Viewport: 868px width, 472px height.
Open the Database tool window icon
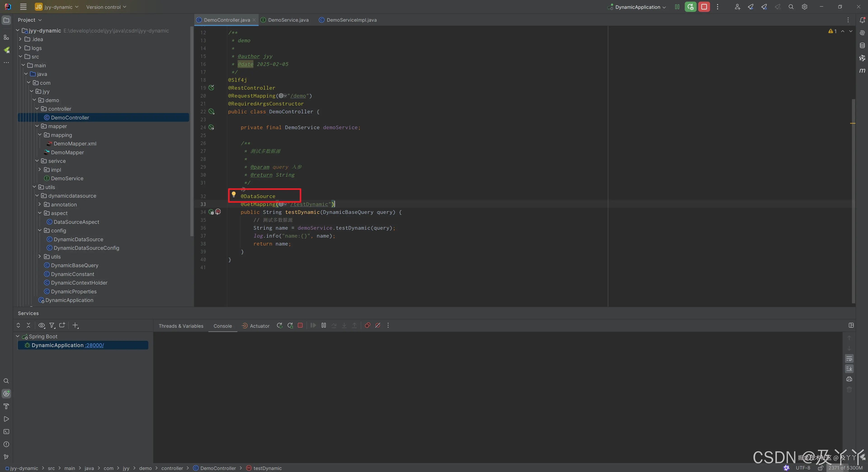coord(862,45)
